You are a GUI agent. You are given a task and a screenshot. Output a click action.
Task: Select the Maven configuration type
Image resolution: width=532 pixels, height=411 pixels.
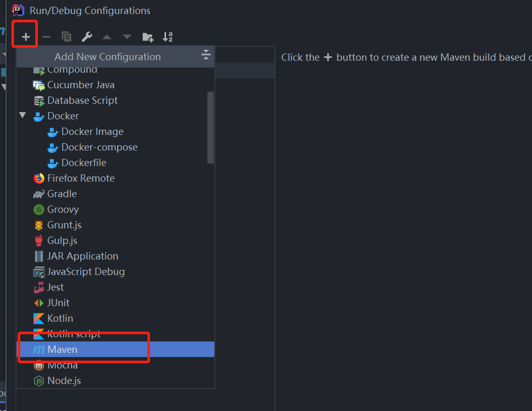(115, 349)
